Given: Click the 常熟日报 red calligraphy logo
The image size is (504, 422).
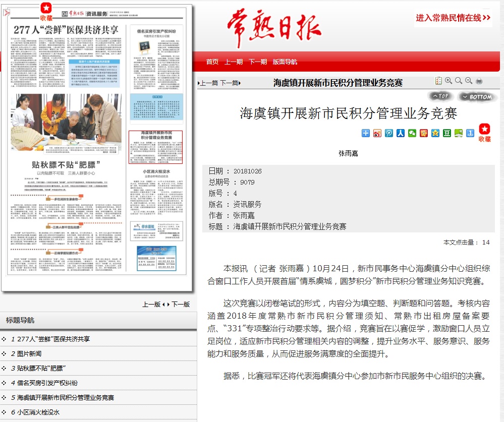Looking at the screenshot, I should click(x=274, y=27).
